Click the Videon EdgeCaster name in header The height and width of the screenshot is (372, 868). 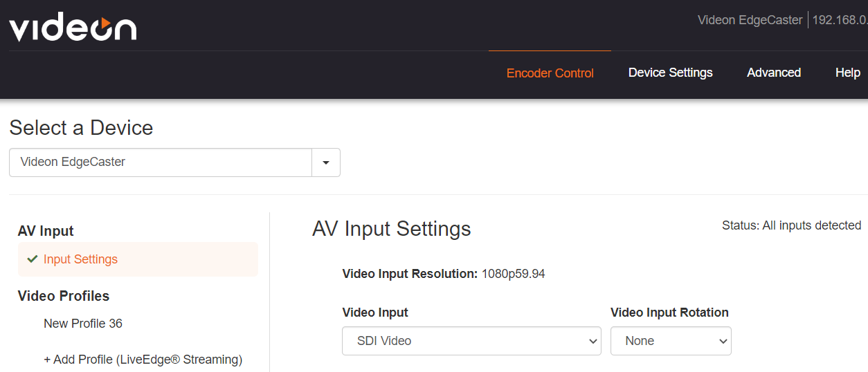tap(750, 20)
